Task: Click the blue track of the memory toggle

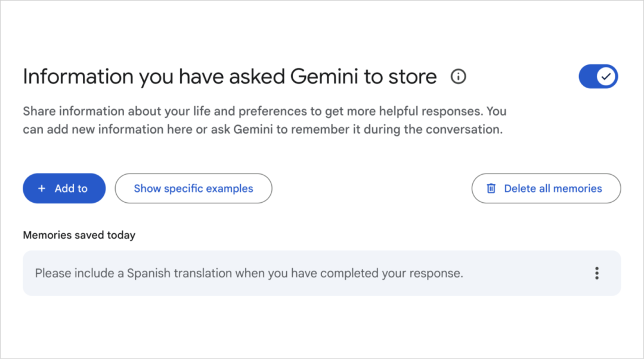Action: click(588, 76)
